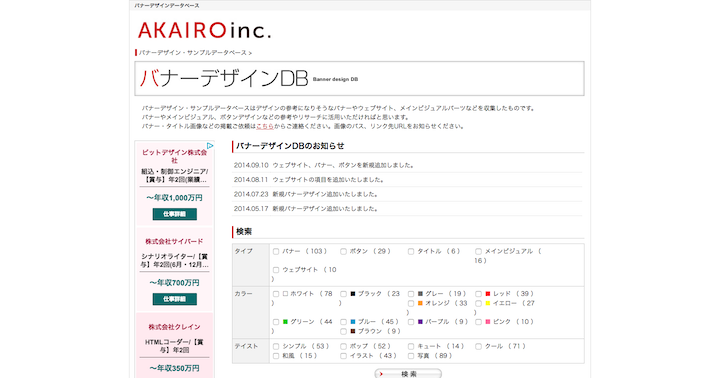Open the ad choices icon on sidebar ad
Image resolution: width=720 pixels, height=378 pixels.
click(210, 146)
